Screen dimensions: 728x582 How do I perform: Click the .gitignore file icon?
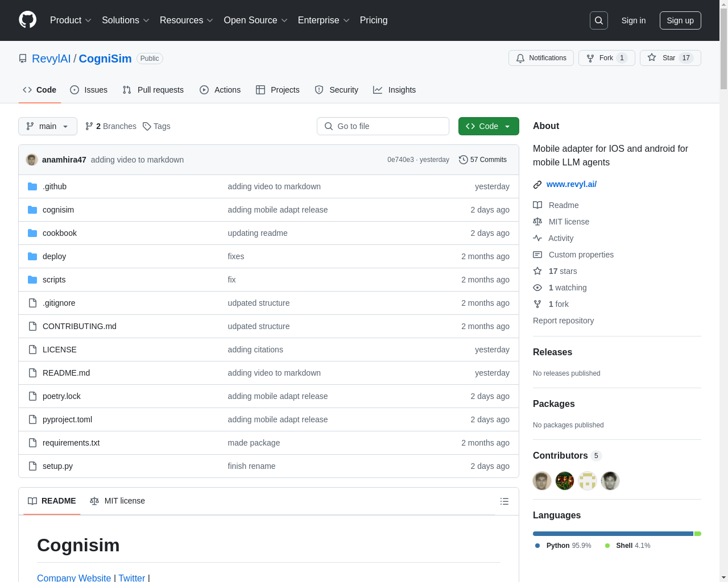click(32, 303)
